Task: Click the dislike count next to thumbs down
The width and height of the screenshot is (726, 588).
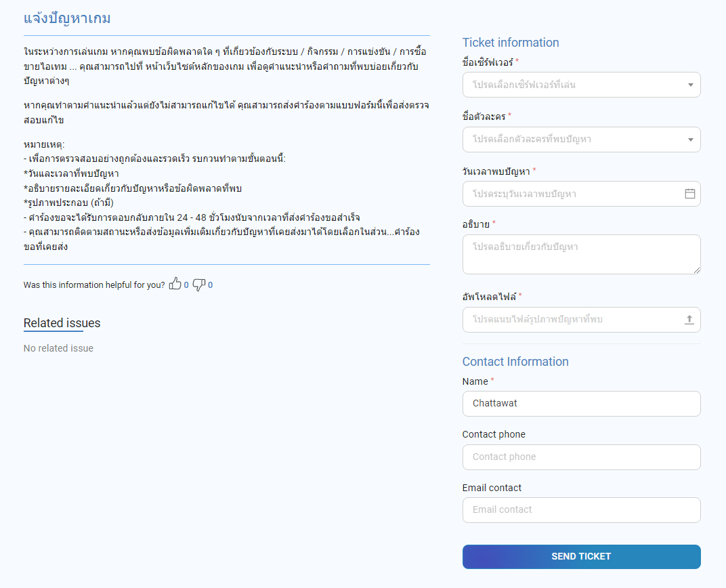Action: tap(210, 285)
